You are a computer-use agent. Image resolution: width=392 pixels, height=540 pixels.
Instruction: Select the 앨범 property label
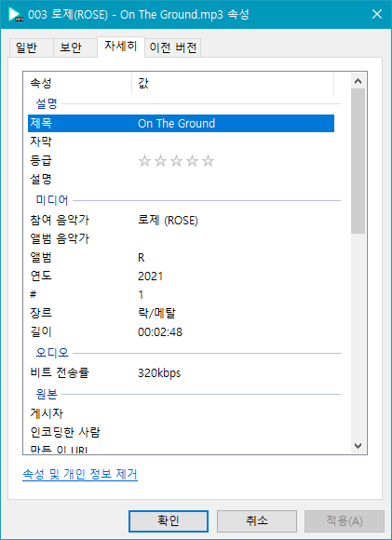41,258
